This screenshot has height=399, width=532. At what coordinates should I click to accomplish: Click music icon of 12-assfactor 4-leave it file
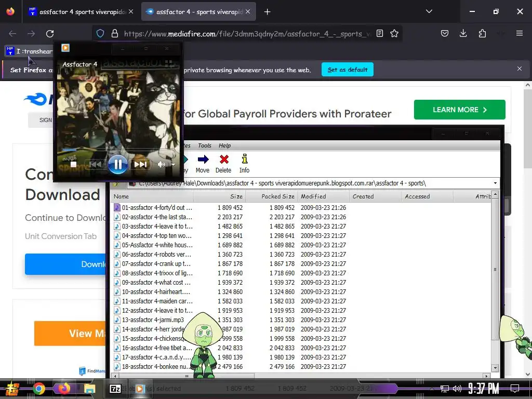coord(117,311)
